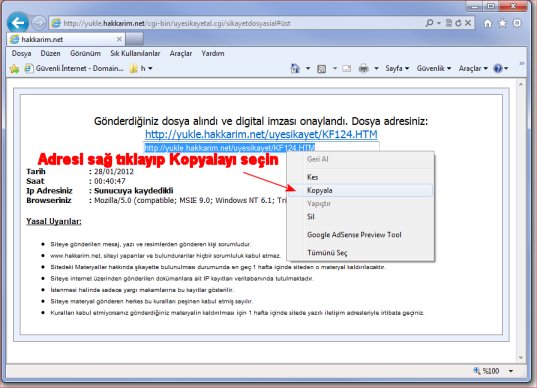This screenshot has height=388, width=537.
Task: Open the 'h' folder on favorites bar
Action: [x=141, y=68]
